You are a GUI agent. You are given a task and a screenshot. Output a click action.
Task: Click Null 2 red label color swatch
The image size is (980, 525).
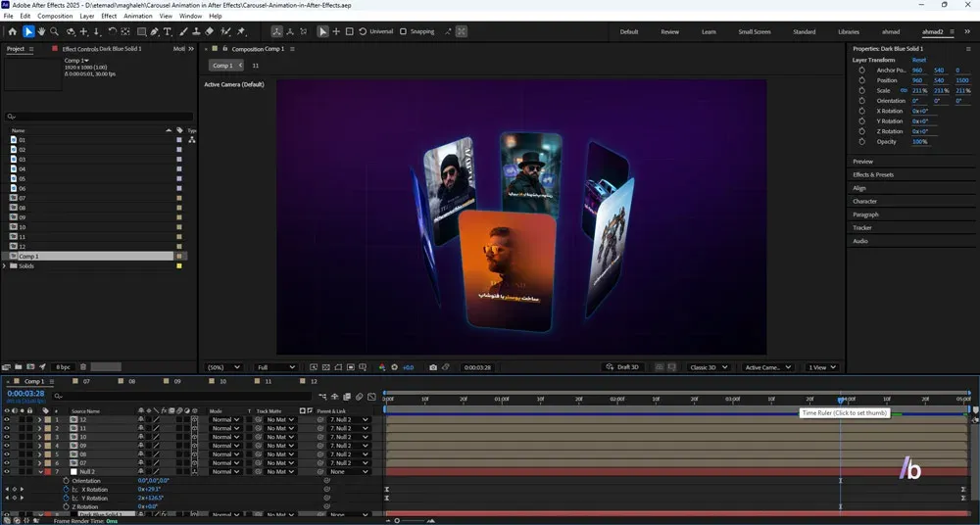(47, 472)
